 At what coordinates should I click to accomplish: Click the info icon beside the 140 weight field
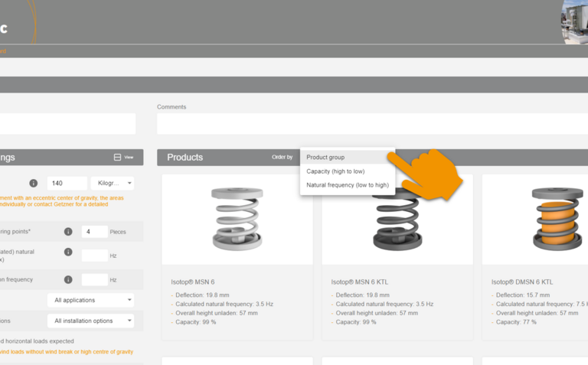[x=34, y=184]
